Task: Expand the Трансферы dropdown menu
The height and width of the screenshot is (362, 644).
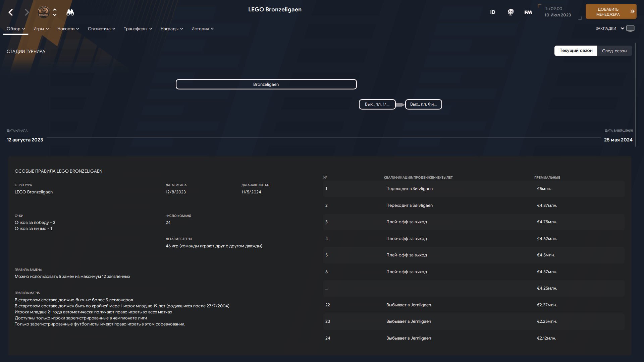Action: click(138, 29)
